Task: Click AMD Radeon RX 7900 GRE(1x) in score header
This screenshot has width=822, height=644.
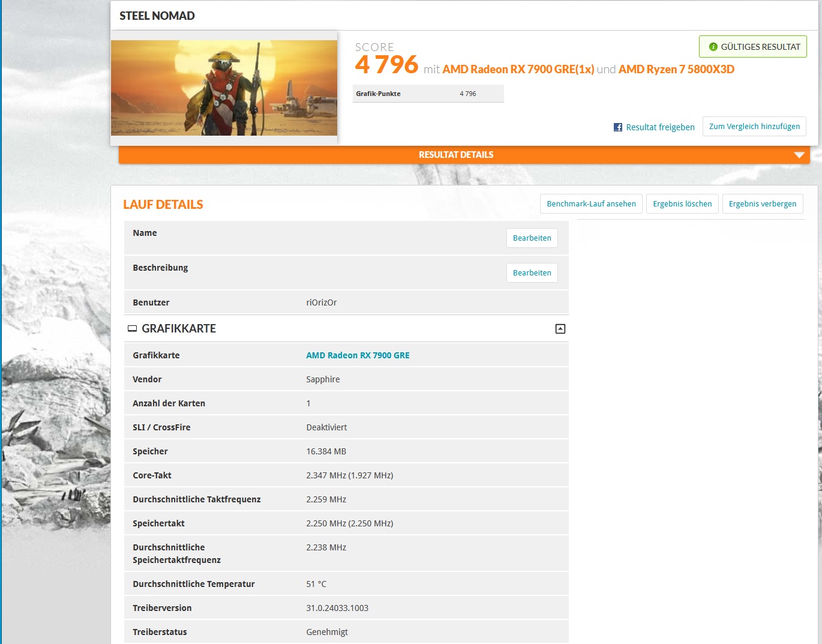Action: coord(518,69)
